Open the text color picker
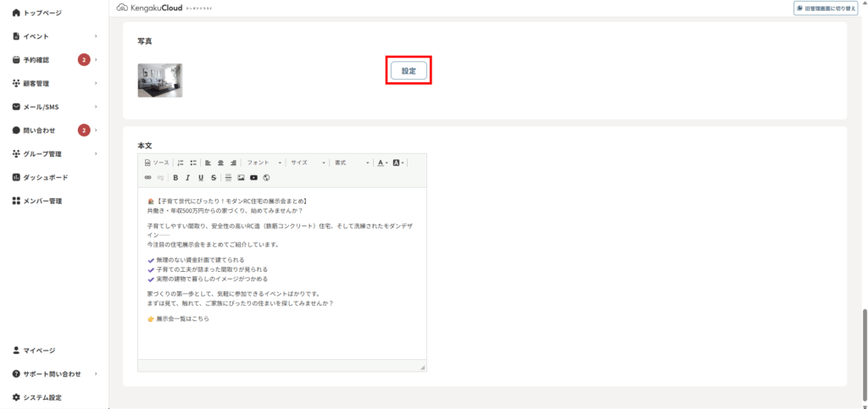The height and width of the screenshot is (409, 868). [381, 163]
